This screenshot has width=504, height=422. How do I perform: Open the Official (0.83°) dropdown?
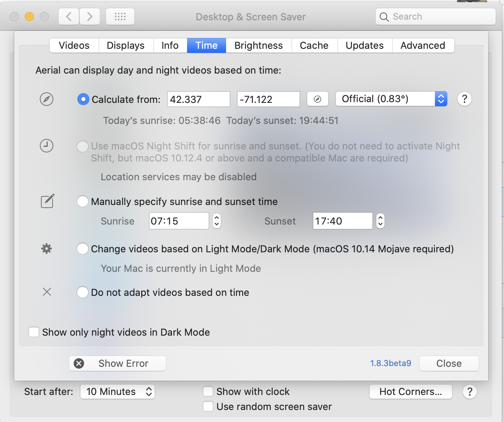pyautogui.click(x=391, y=99)
